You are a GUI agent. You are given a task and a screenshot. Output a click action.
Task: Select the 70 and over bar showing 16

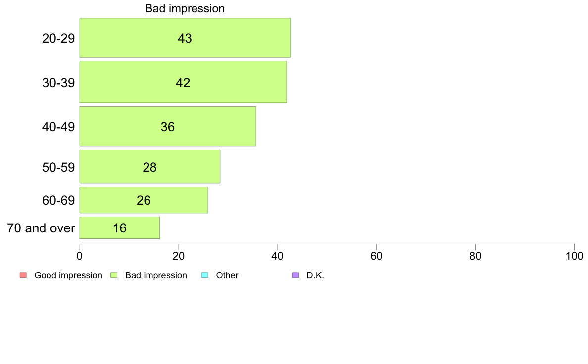(x=120, y=227)
